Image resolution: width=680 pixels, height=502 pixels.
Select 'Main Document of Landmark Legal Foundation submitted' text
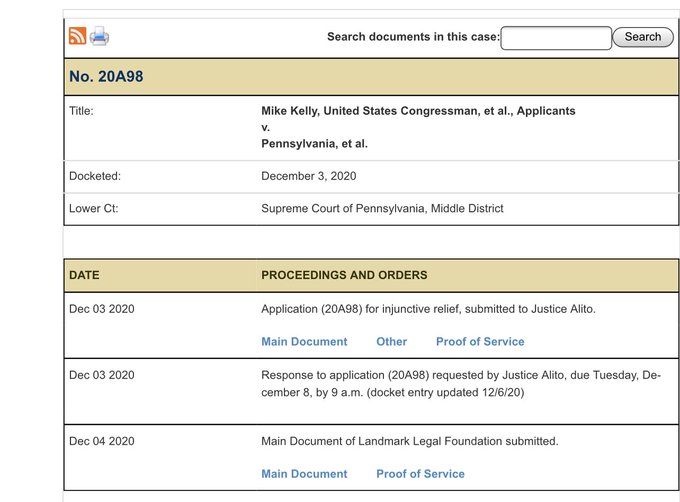(410, 441)
